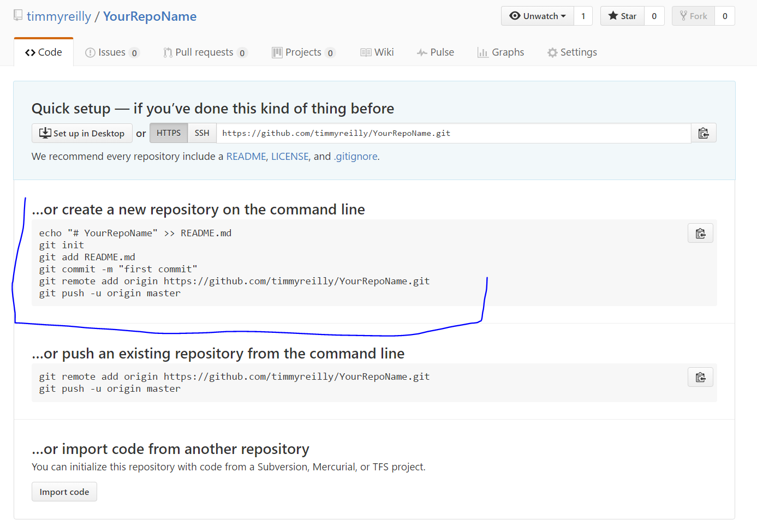View the forks count next to Fork
The image size is (757, 532).
point(725,16)
